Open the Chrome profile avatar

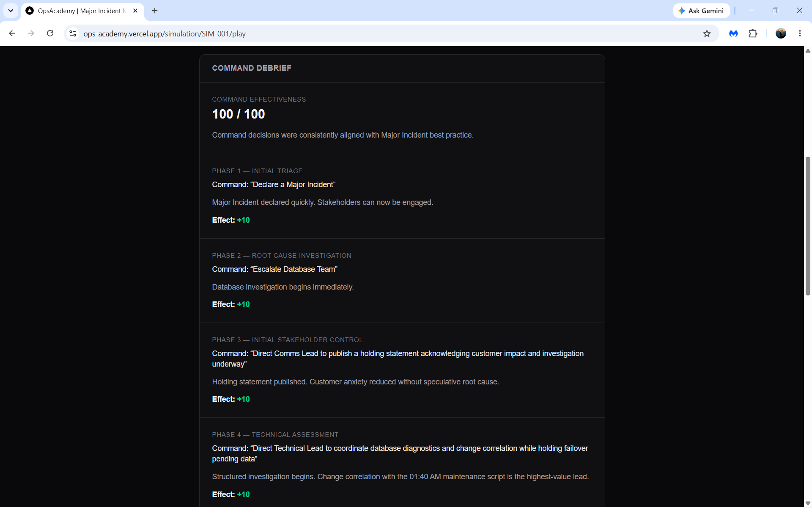[x=781, y=33]
